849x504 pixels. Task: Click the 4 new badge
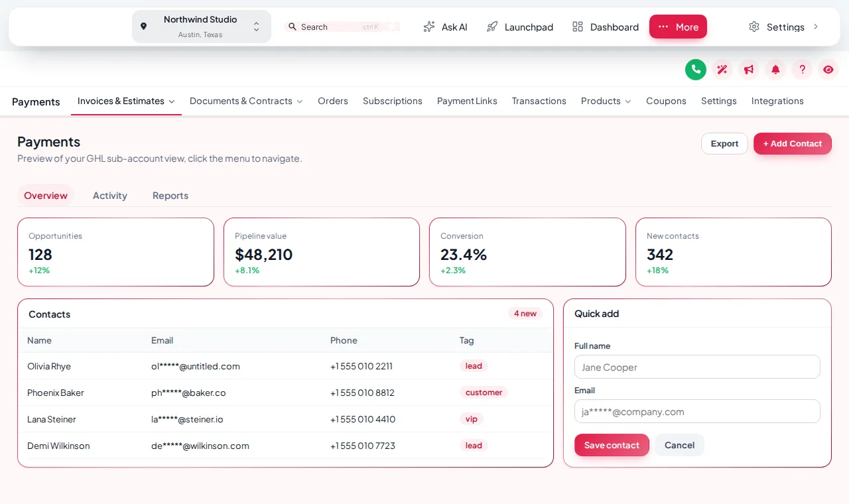point(525,314)
